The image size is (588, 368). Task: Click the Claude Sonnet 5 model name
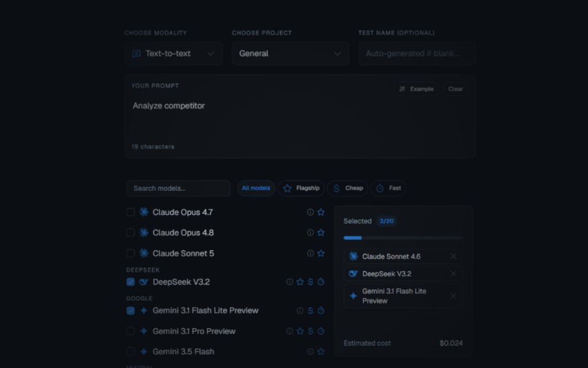183,254
